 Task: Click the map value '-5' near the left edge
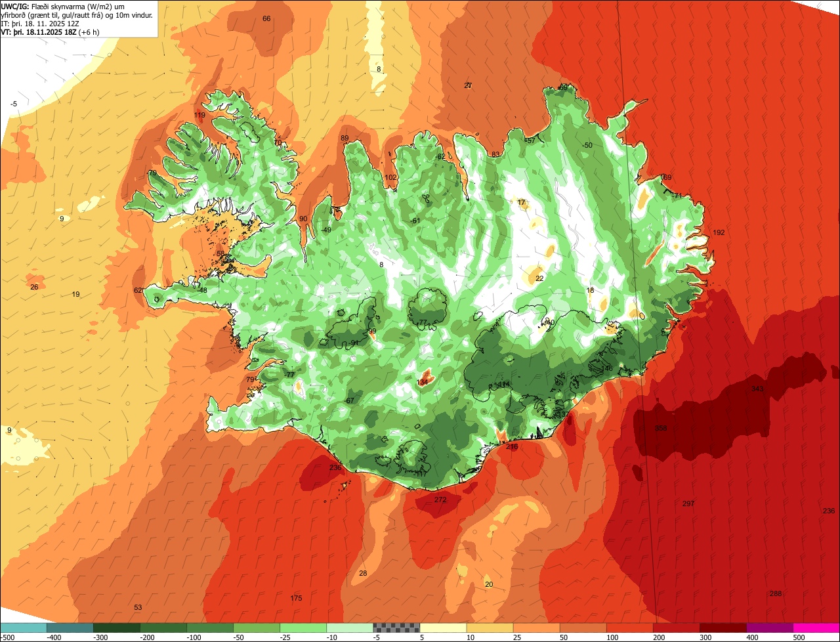(x=14, y=104)
